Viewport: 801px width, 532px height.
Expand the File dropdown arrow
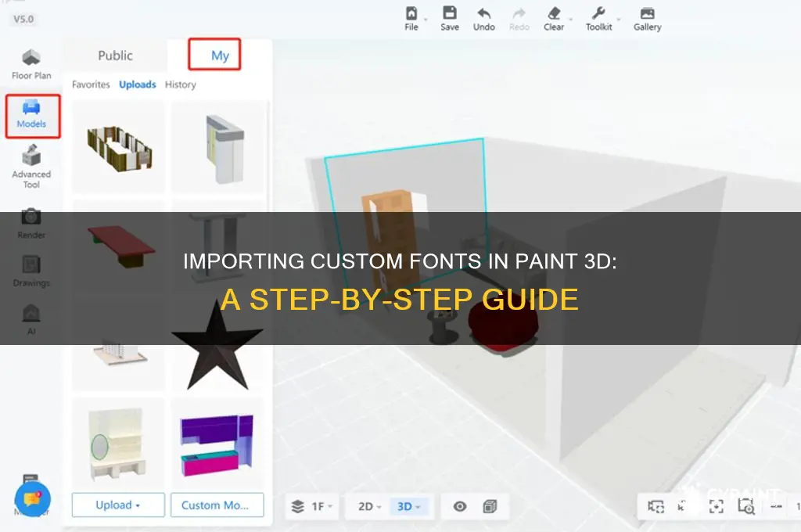pos(426,20)
